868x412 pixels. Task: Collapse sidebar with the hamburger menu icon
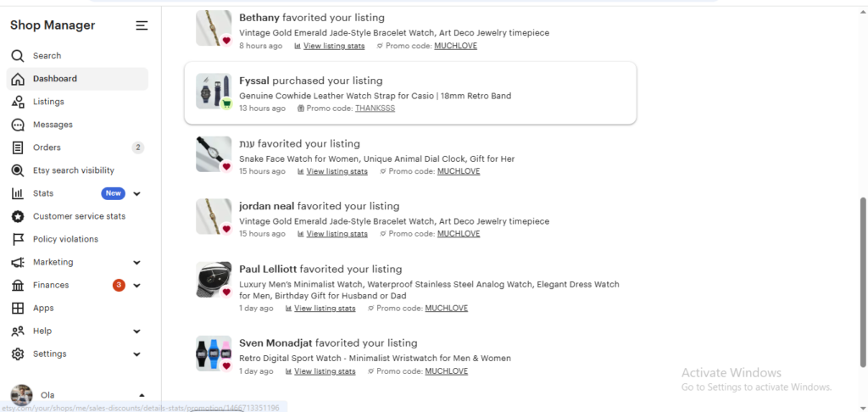142,25
